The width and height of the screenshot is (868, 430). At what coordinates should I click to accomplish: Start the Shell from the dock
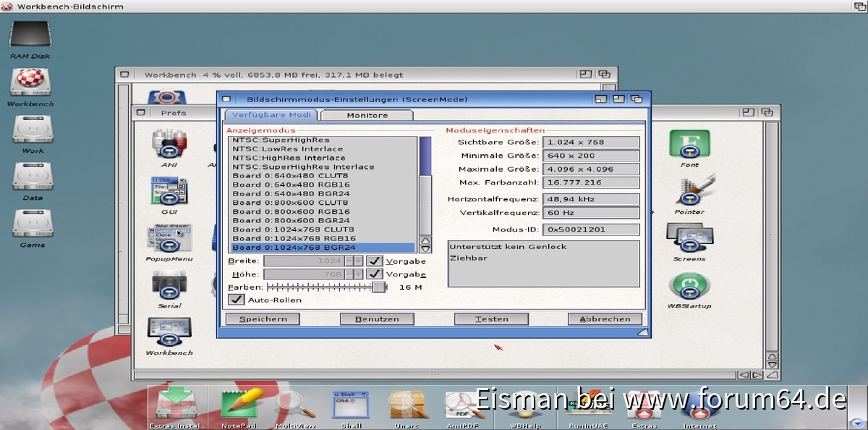click(351, 406)
